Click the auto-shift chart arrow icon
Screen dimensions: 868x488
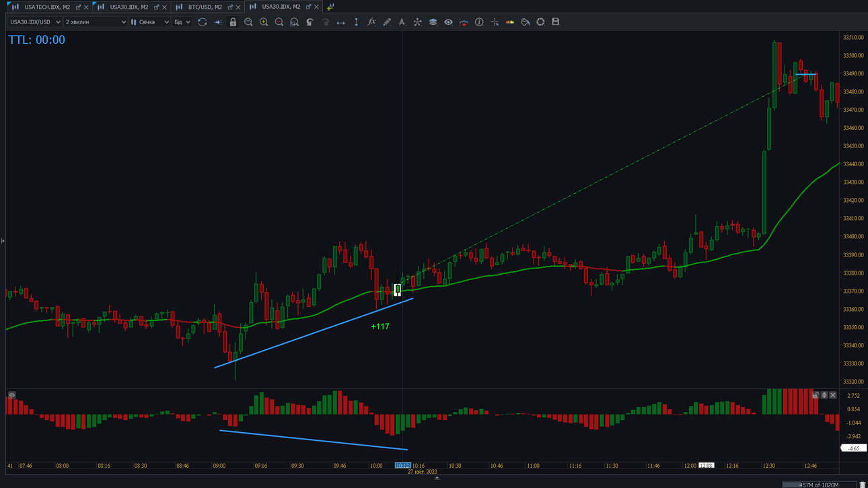pos(217,22)
